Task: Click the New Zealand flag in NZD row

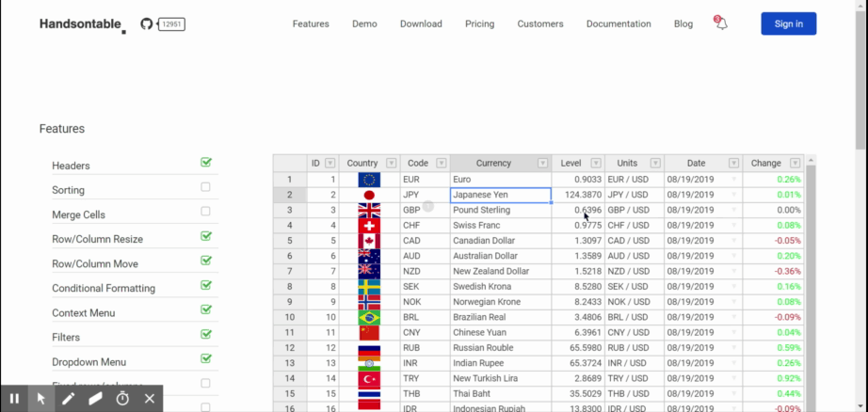Action: click(369, 272)
